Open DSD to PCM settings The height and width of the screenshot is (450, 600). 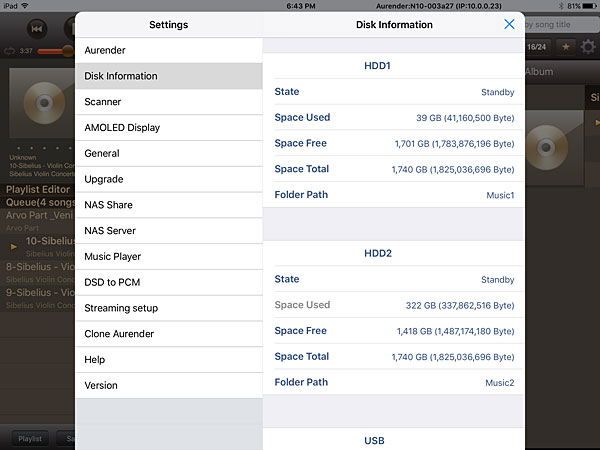click(169, 282)
